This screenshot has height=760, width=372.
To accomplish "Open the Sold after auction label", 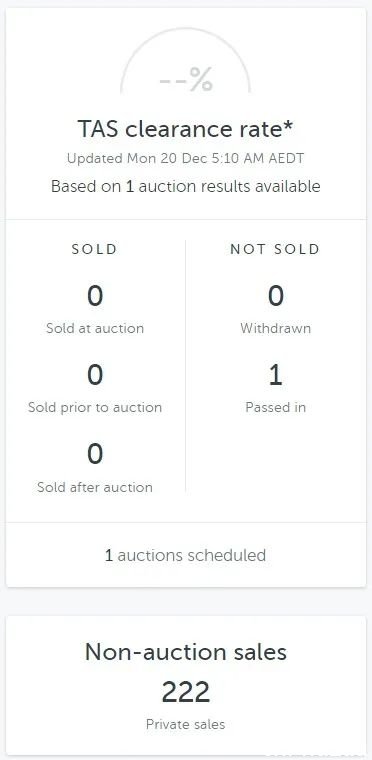I will [x=95, y=487].
